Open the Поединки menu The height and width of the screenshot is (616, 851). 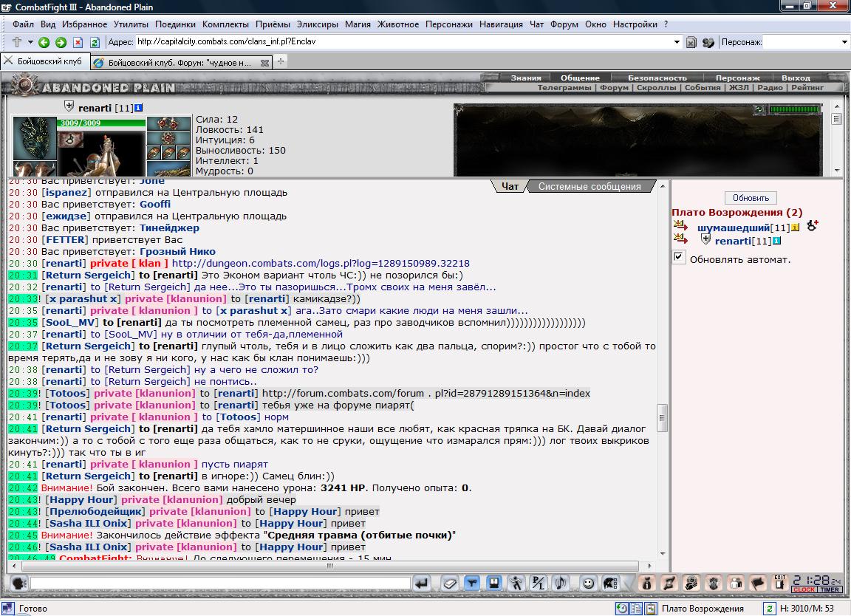coord(175,24)
